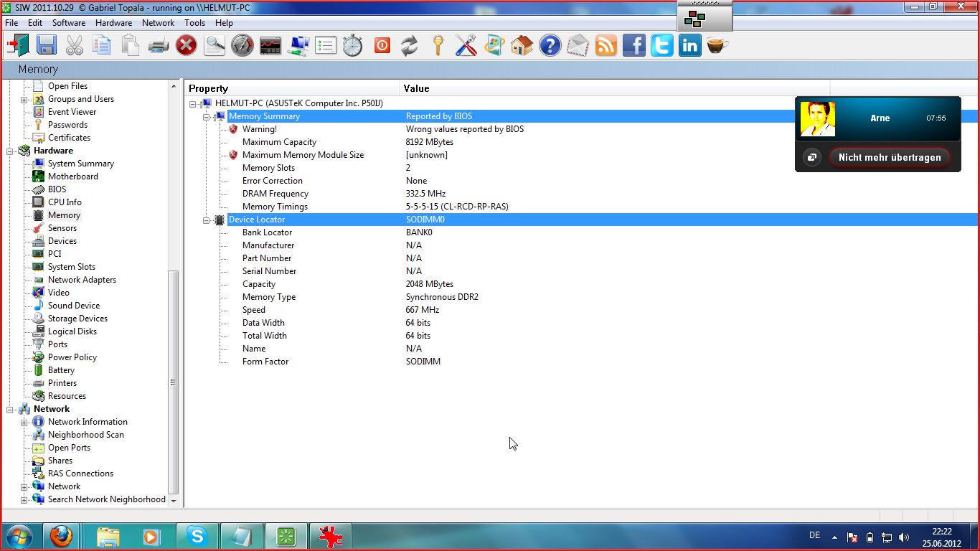The height and width of the screenshot is (551, 980).
Task: Select Sensors in the Hardware tree
Action: (x=62, y=228)
